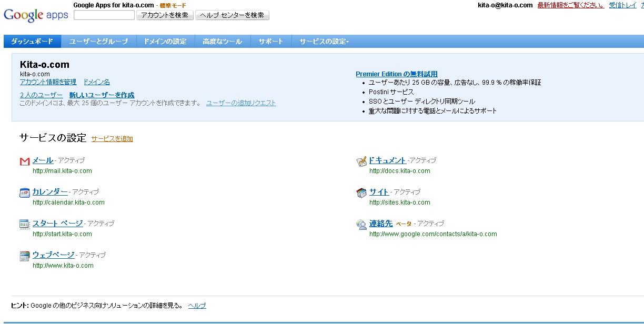This screenshot has height=324, width=644.
Task: Click the アカウントを検索 button
Action: (x=165, y=15)
